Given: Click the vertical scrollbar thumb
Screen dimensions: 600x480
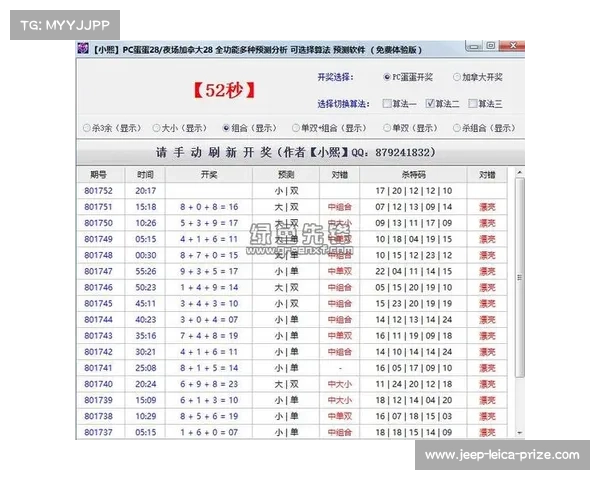Looking at the screenshot, I should [520, 278].
